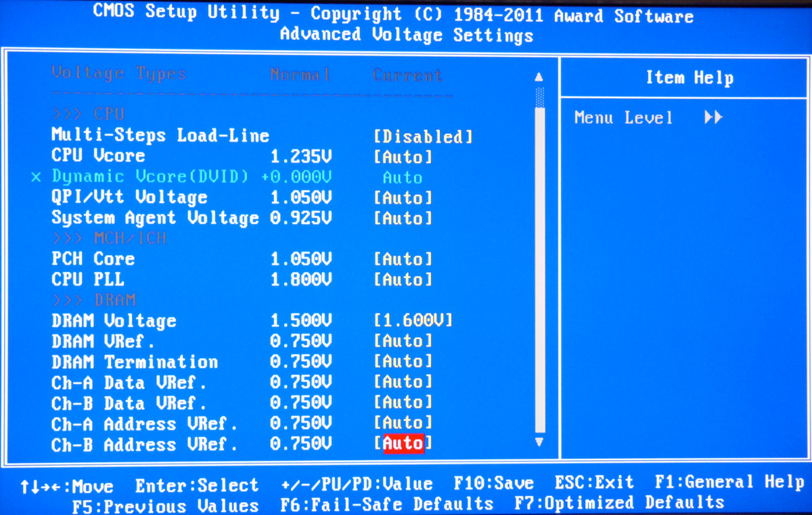Click the >>> MCH/ICH section header
The height and width of the screenshot is (515, 812).
(109, 238)
